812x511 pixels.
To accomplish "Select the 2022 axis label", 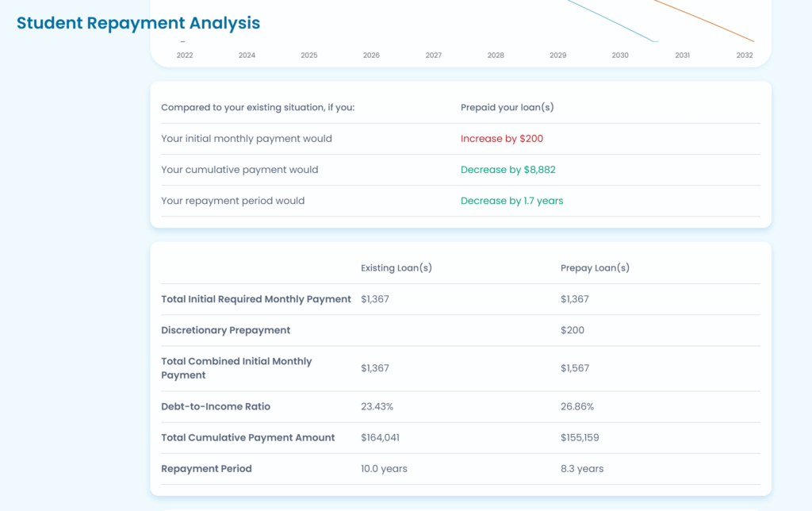I will click(185, 56).
